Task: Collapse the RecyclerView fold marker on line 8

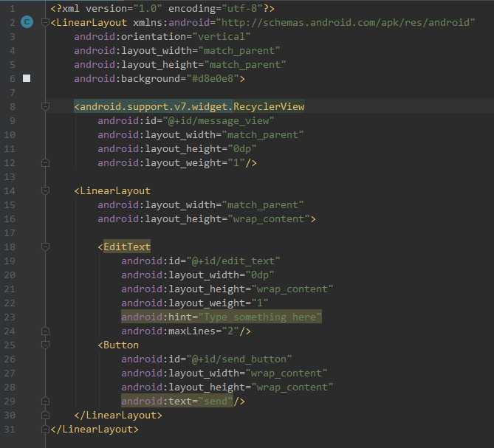Action: point(45,107)
